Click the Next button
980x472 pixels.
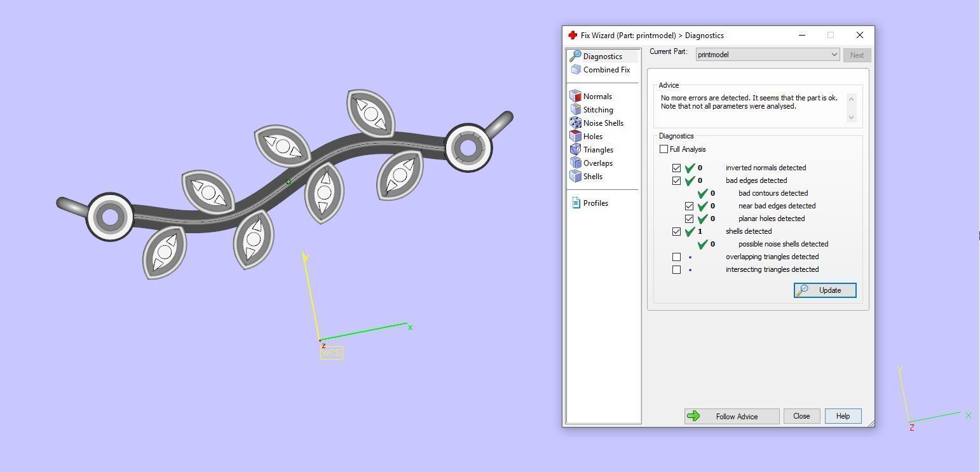(857, 55)
